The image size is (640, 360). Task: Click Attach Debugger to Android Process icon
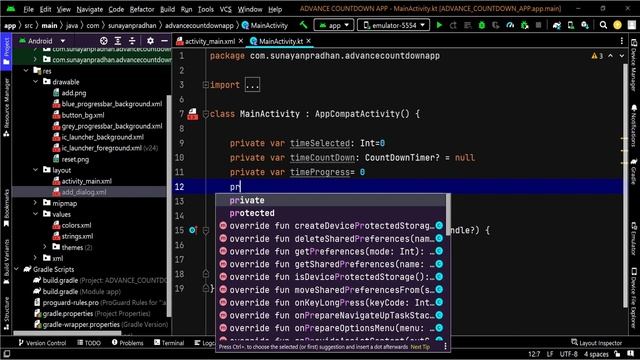(x=524, y=25)
